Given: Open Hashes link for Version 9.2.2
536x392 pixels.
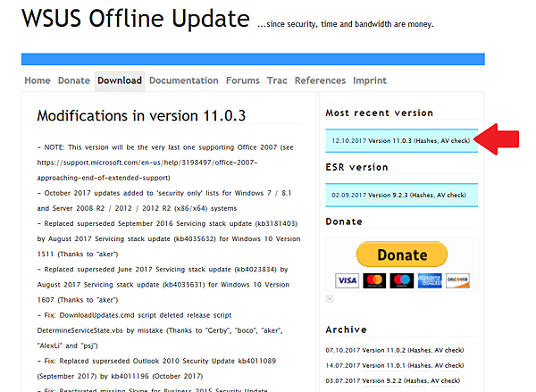Looking at the screenshot, I should click(x=416, y=380).
